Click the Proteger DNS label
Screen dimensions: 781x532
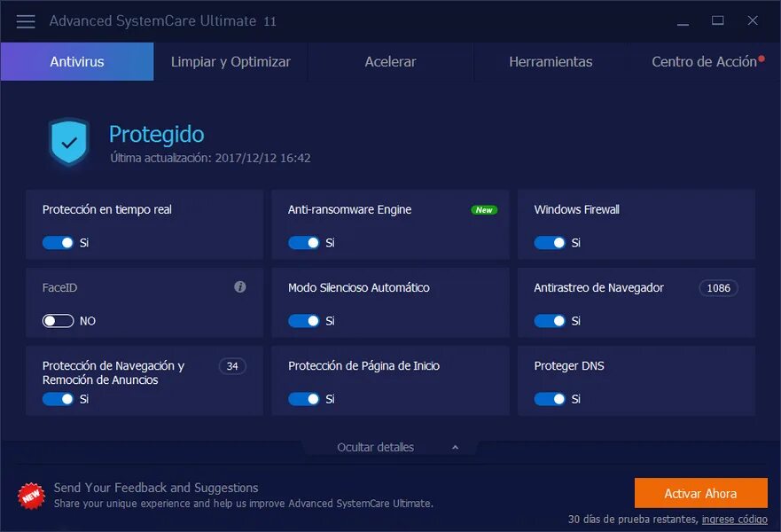point(569,366)
